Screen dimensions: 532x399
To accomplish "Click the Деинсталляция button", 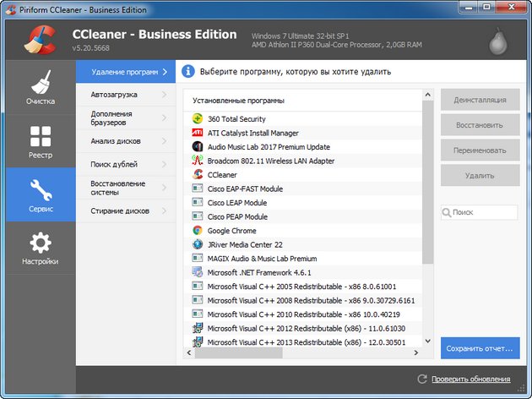I will 480,100.
